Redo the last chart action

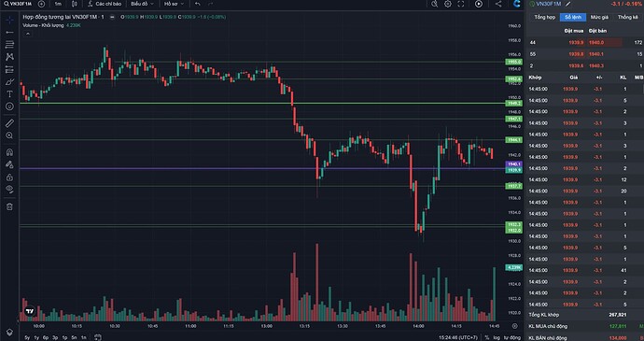pos(210,4)
